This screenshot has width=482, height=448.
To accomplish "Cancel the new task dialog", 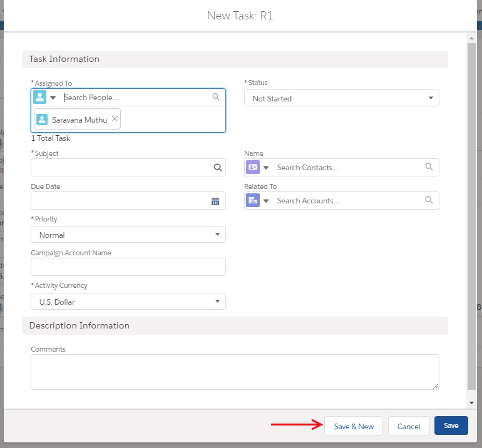I will 409,426.
